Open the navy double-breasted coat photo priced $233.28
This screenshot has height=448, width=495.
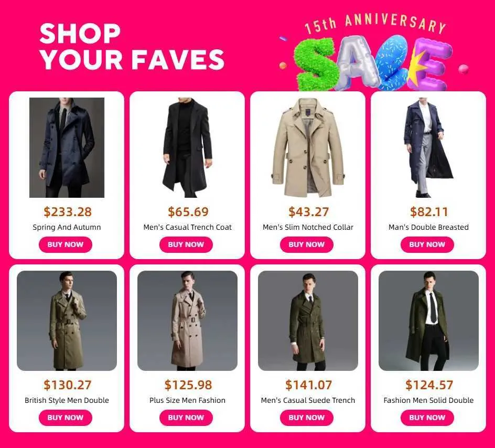(67, 147)
